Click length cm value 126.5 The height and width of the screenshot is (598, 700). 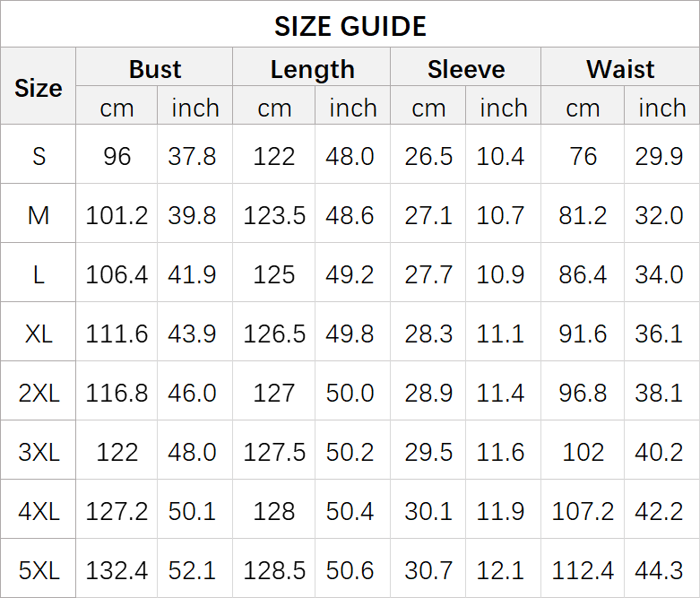pos(274,334)
